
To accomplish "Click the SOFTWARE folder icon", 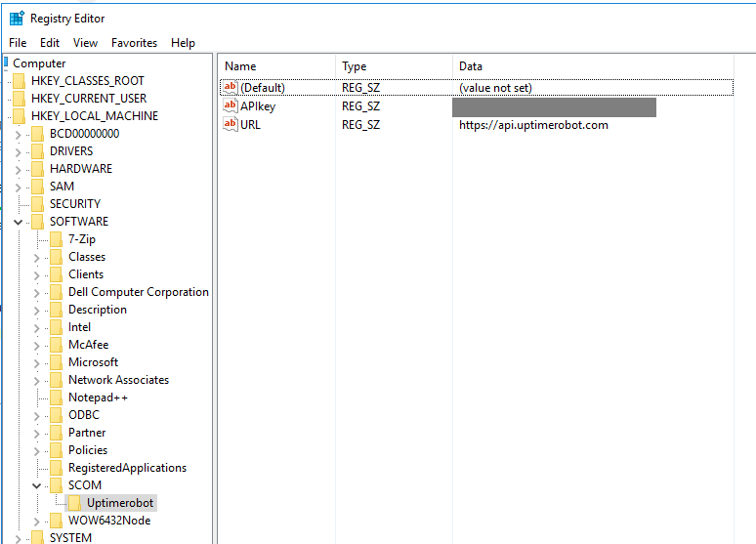I will coord(37,222).
